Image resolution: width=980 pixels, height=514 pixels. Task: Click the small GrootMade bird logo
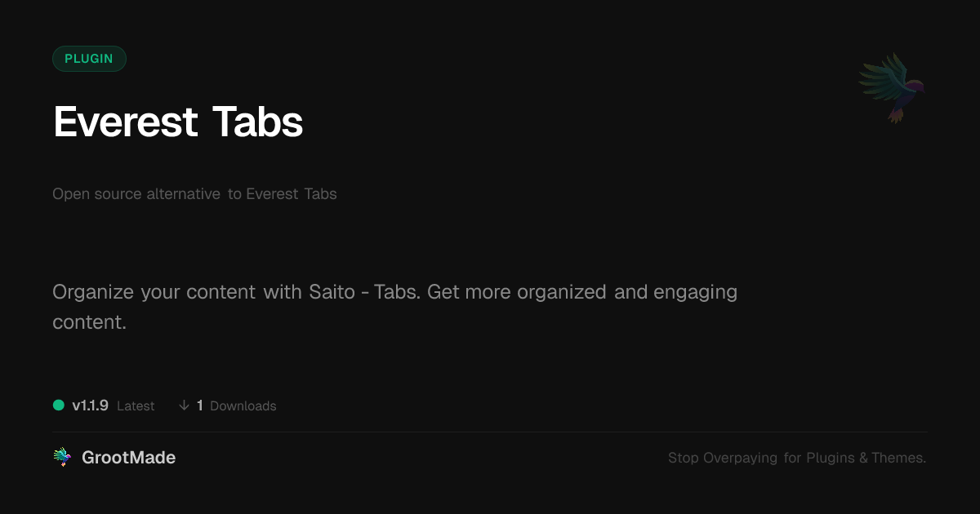click(x=62, y=458)
